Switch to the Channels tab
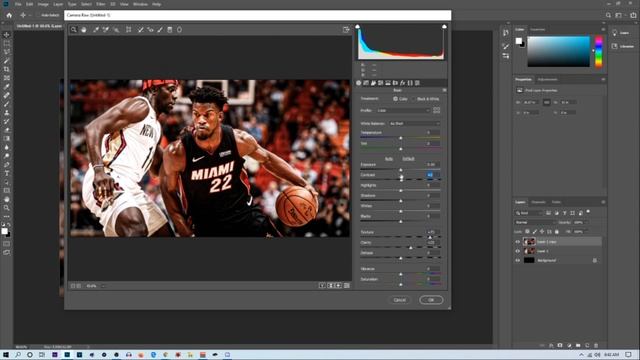The image size is (640, 360). coord(538,202)
